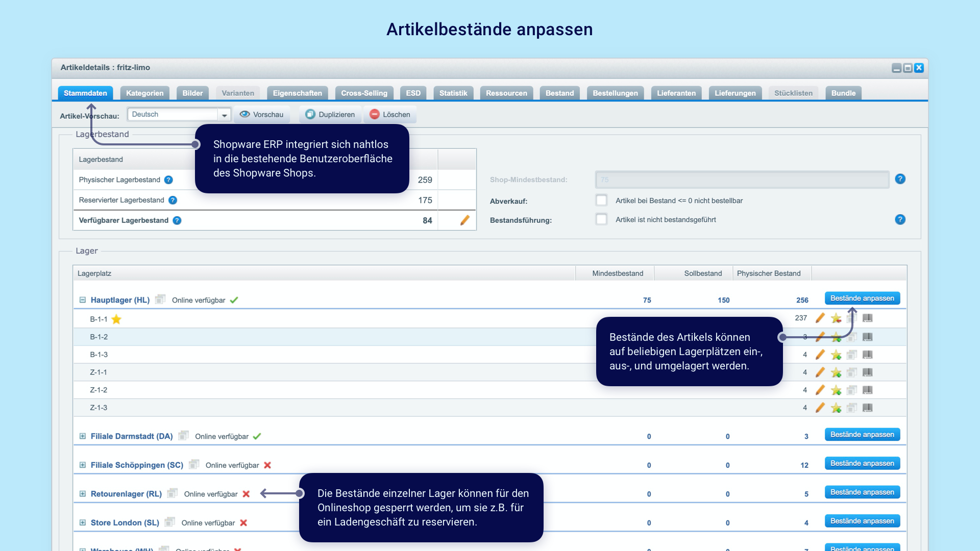The height and width of the screenshot is (551, 980).
Task: Toggle online availability of Filiale Darmstadt
Action: pos(257,436)
